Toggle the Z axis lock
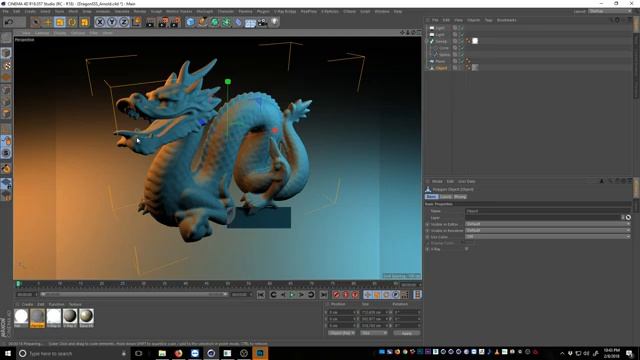 [124, 22]
